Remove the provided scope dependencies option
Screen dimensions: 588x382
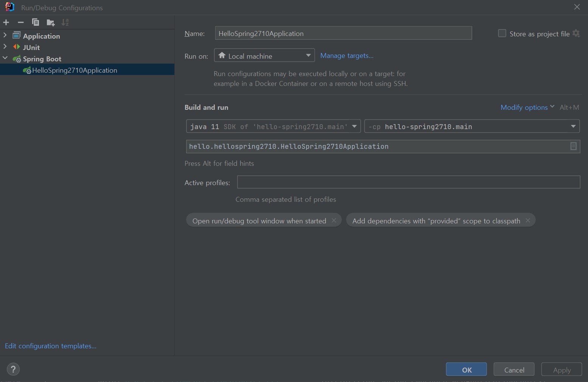(528, 220)
